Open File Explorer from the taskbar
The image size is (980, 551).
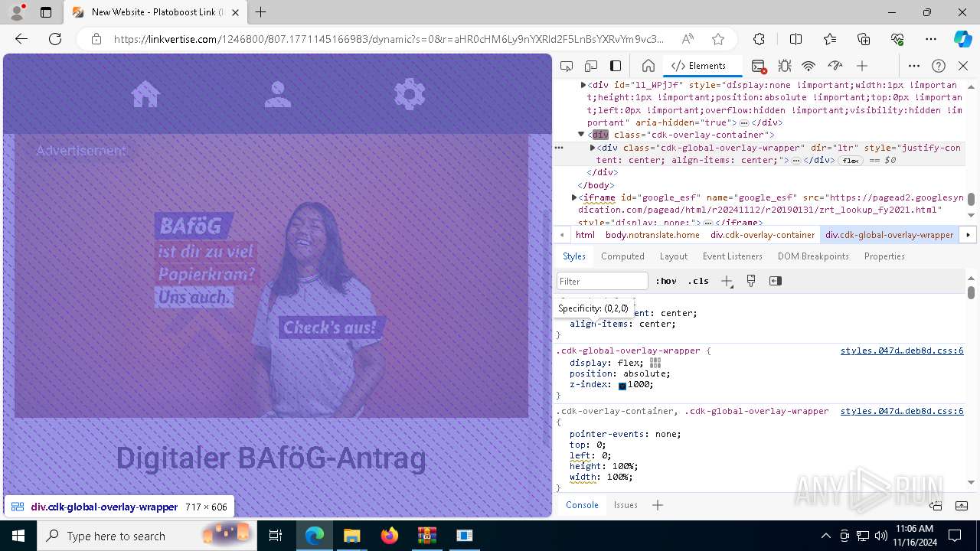(x=352, y=536)
